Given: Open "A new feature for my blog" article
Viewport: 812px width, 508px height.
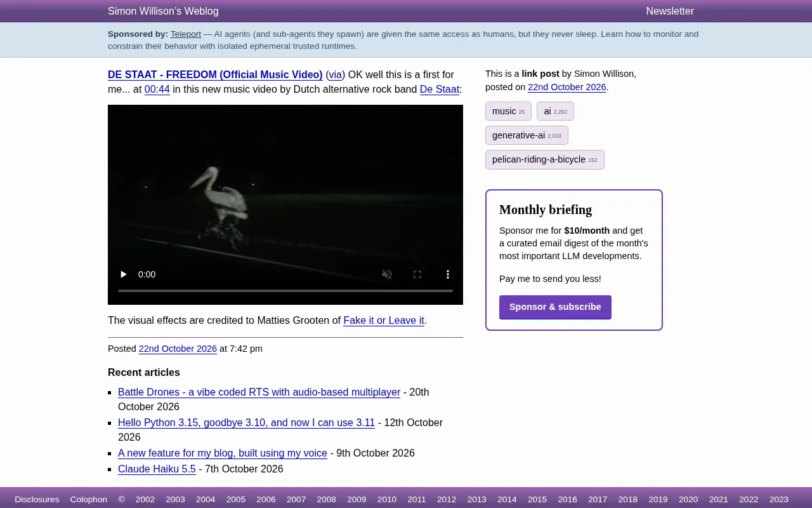Looking at the screenshot, I should (x=223, y=453).
